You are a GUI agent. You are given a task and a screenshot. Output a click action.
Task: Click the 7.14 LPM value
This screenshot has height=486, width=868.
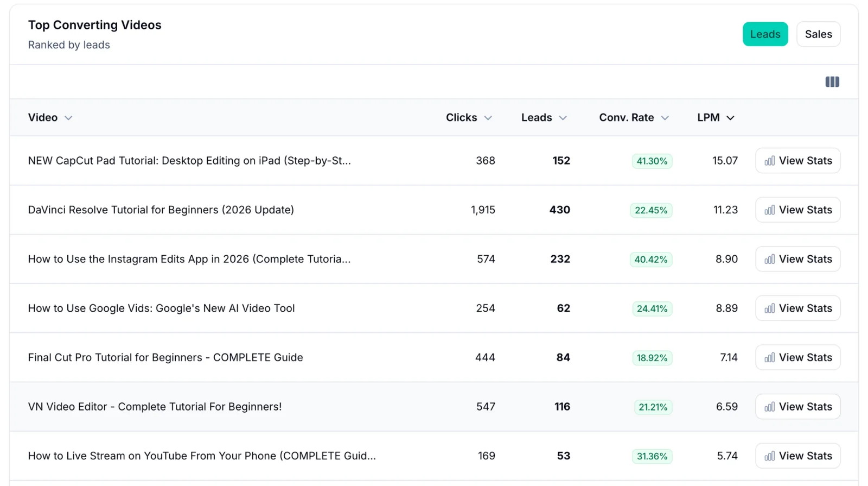coord(729,357)
